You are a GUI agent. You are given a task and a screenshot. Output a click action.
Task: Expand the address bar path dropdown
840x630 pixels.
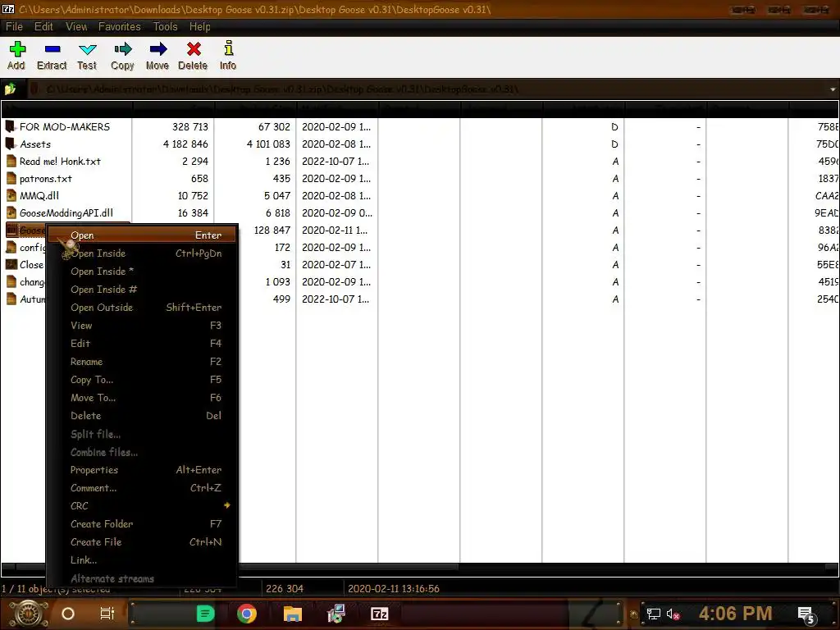coord(833,89)
